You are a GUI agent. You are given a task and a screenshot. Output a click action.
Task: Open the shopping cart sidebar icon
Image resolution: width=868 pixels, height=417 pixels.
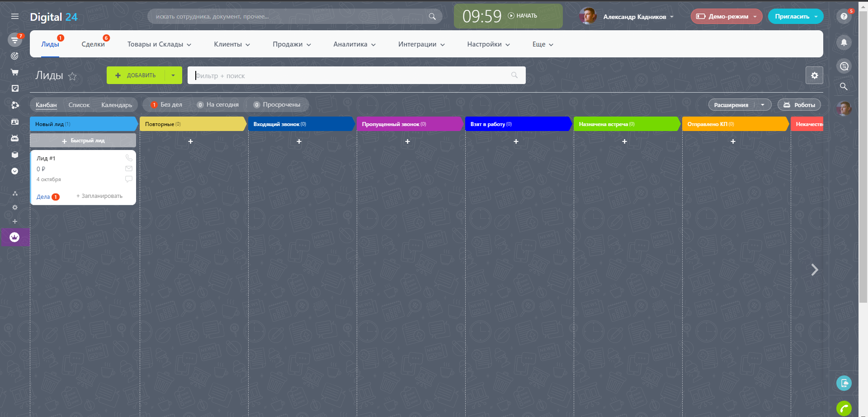(15, 72)
